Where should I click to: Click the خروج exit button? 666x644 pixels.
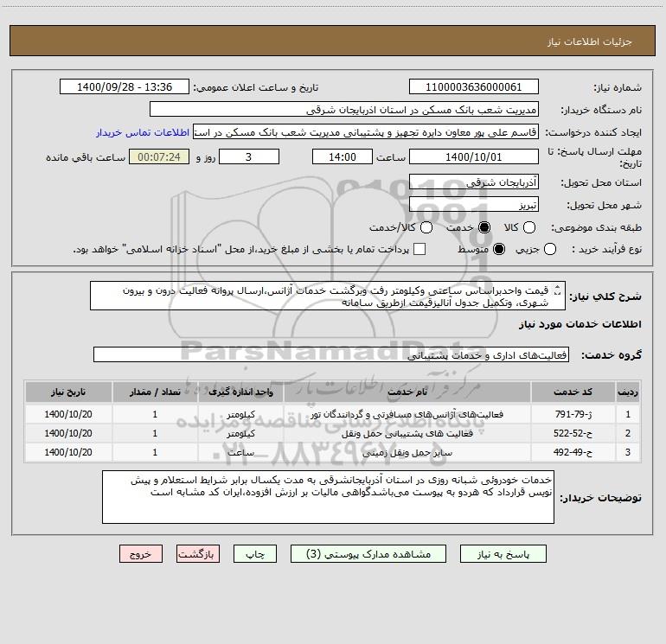pyautogui.click(x=141, y=554)
